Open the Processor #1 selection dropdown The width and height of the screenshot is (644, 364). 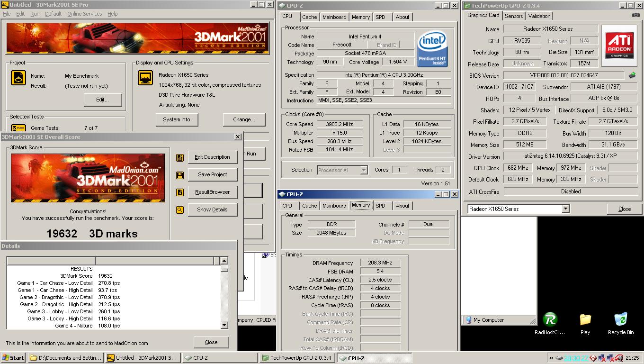(x=364, y=170)
